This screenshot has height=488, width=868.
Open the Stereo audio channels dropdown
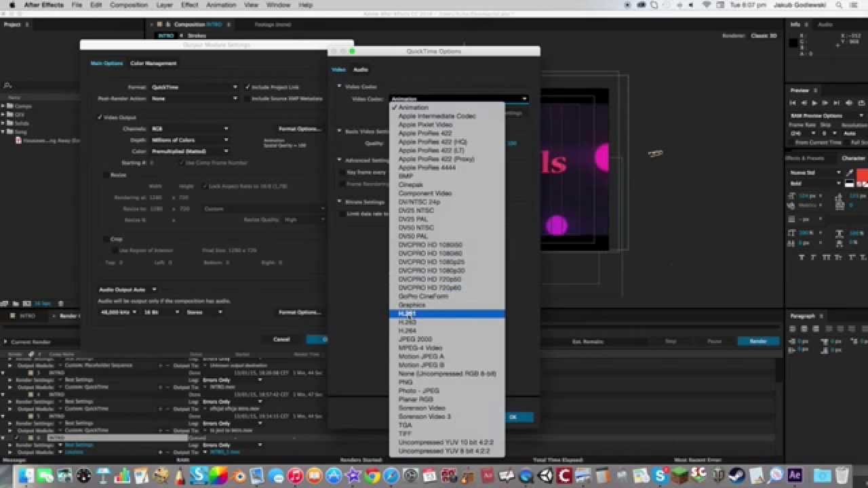point(204,312)
